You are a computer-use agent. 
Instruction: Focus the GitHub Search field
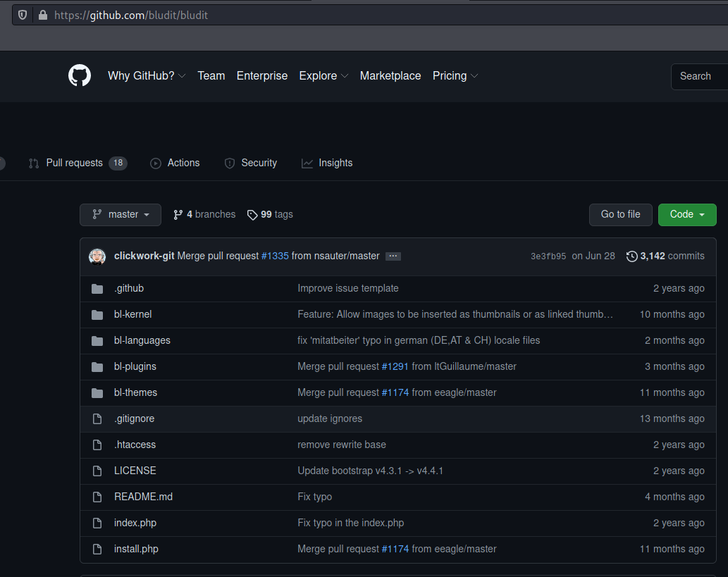[x=699, y=76]
